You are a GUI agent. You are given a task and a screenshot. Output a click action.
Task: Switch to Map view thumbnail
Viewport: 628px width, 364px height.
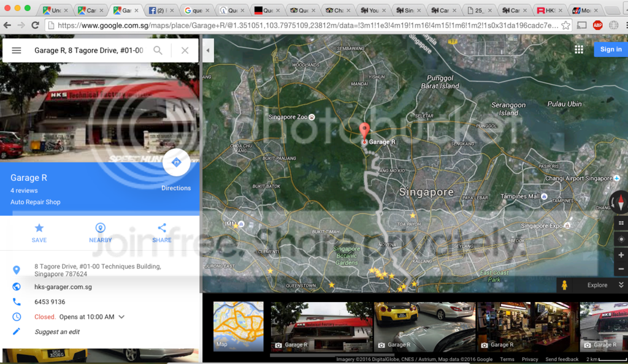(238, 325)
